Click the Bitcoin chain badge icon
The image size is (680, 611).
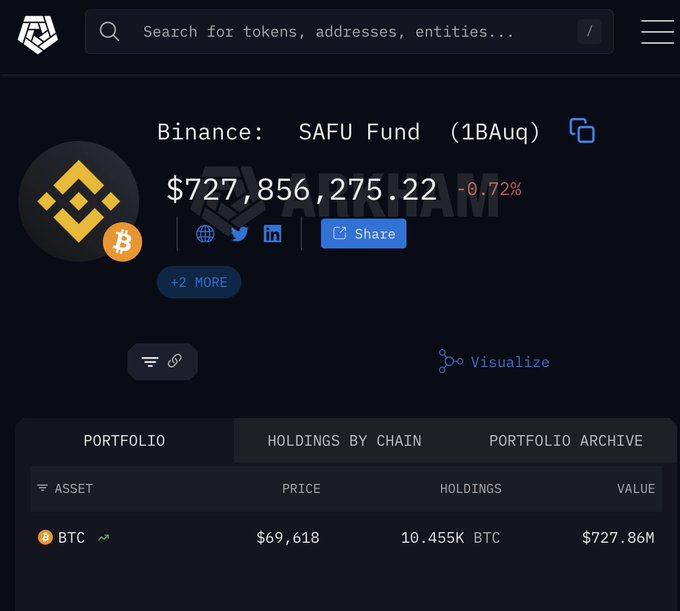click(x=122, y=242)
